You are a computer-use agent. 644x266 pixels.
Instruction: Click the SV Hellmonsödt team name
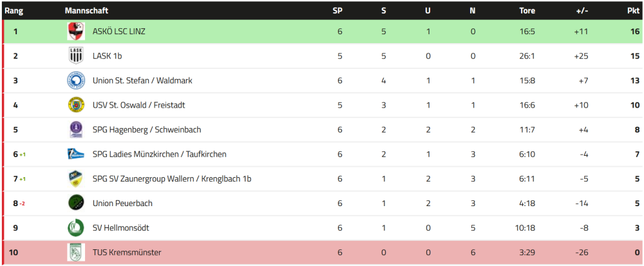tap(120, 227)
